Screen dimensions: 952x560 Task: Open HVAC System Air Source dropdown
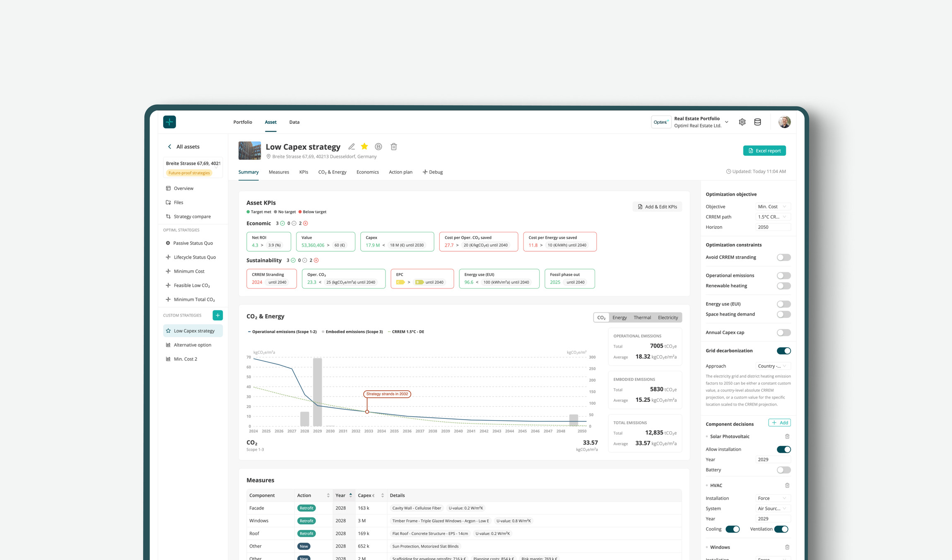(x=773, y=509)
